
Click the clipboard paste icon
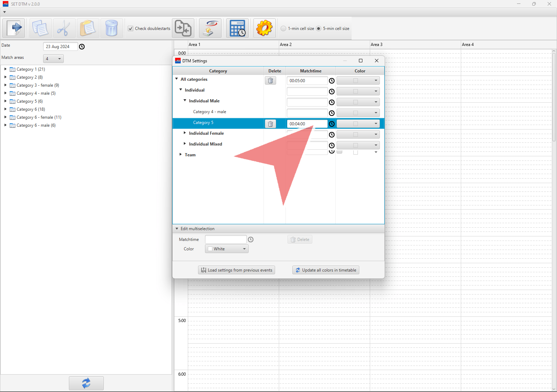(x=88, y=28)
